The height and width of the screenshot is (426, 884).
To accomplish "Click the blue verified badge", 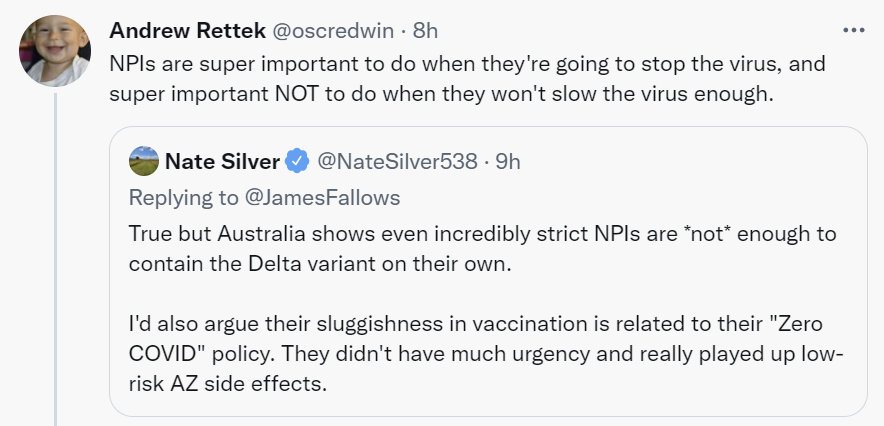I will coord(297,160).
